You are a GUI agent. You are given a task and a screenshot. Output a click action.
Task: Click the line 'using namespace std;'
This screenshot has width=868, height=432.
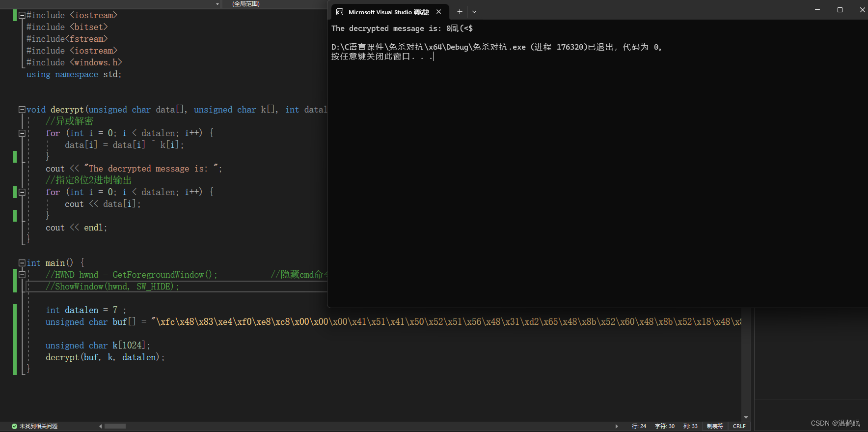click(74, 74)
